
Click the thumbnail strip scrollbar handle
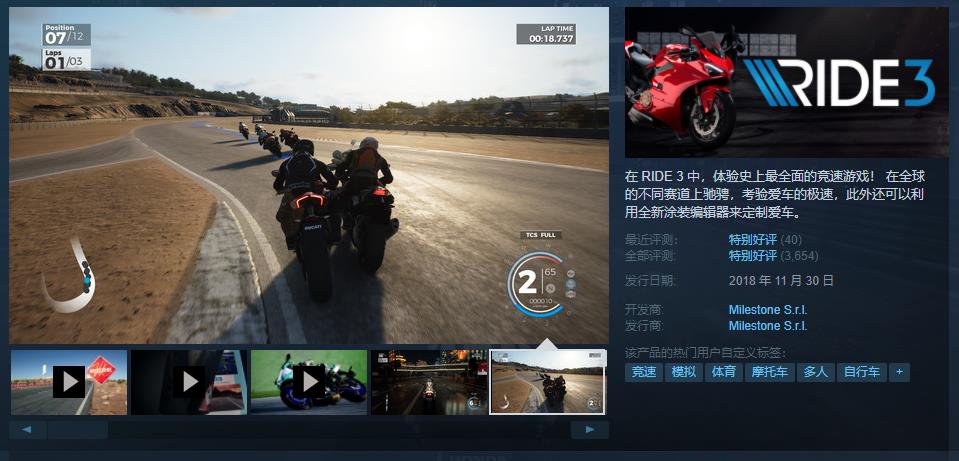click(x=77, y=430)
